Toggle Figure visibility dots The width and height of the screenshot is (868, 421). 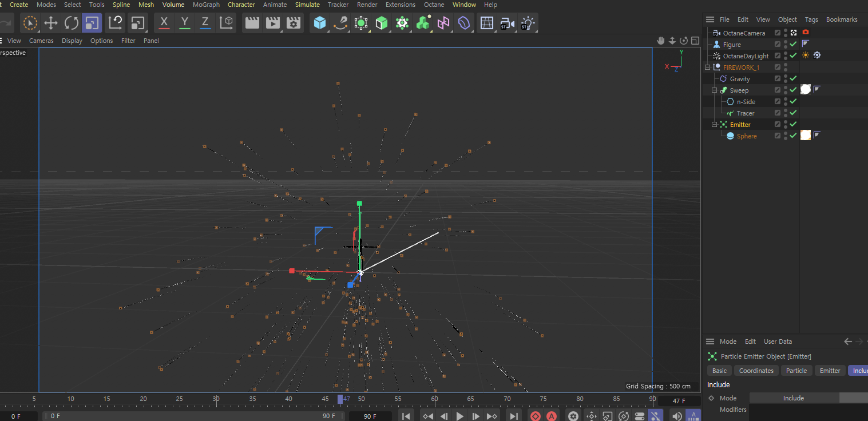tap(786, 45)
